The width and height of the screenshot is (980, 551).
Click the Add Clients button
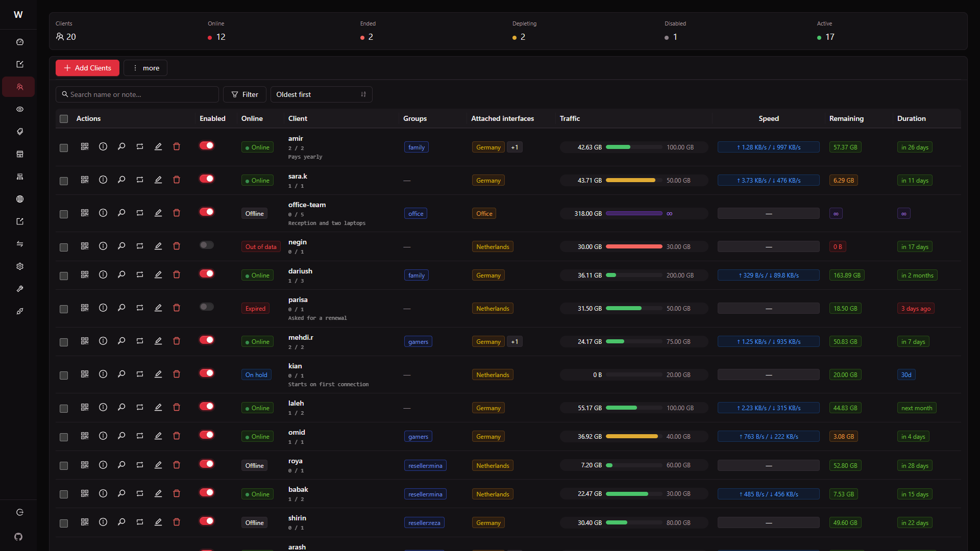(87, 68)
